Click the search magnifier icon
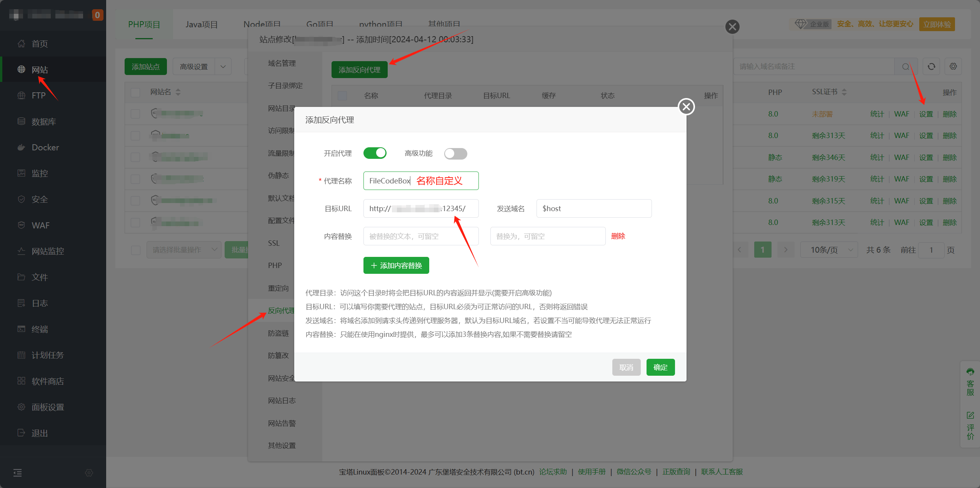The image size is (980, 488). point(905,67)
